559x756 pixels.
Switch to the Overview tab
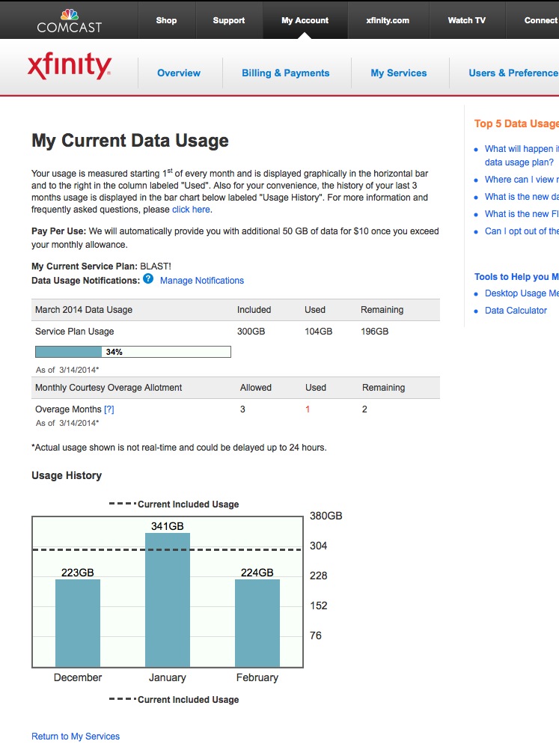point(179,73)
